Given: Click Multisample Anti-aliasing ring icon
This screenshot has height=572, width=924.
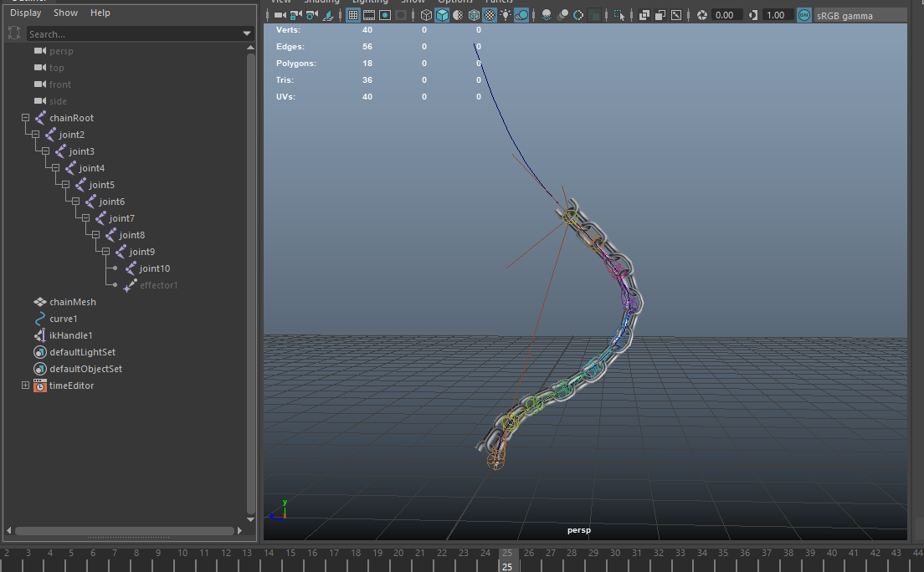Looking at the screenshot, I should point(578,15).
